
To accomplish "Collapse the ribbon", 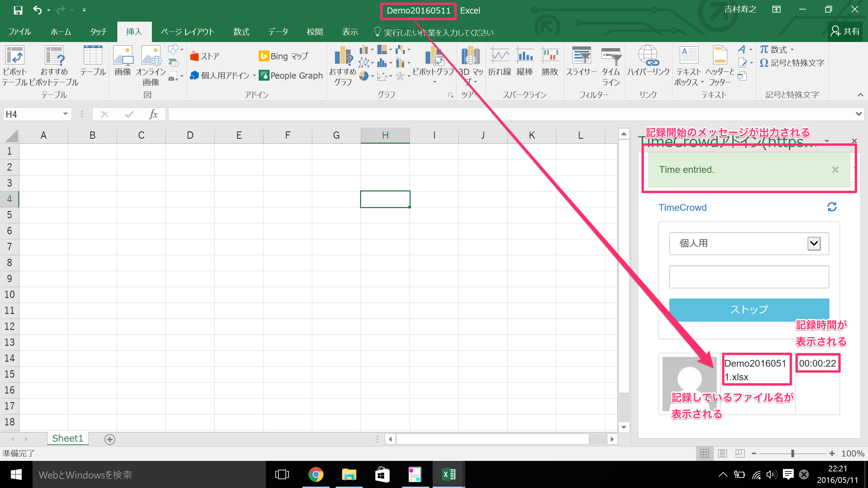I will click(x=860, y=95).
